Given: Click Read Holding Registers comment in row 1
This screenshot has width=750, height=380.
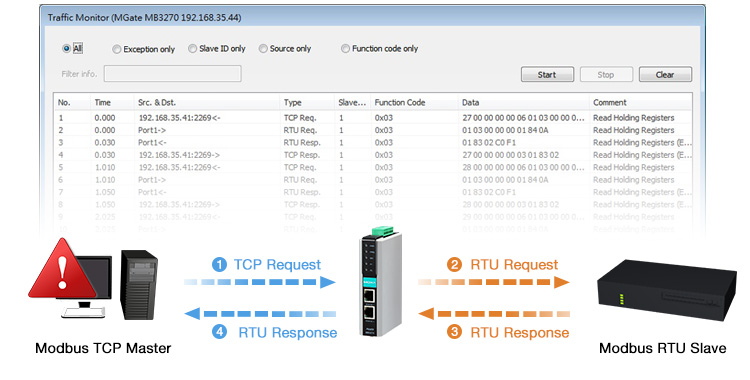Looking at the screenshot, I should pos(634,118).
